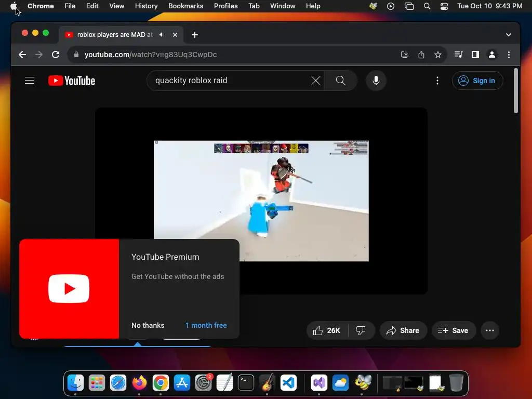532x399 pixels.
Task: Submit search with the magnifier button
Action: pyautogui.click(x=341, y=81)
